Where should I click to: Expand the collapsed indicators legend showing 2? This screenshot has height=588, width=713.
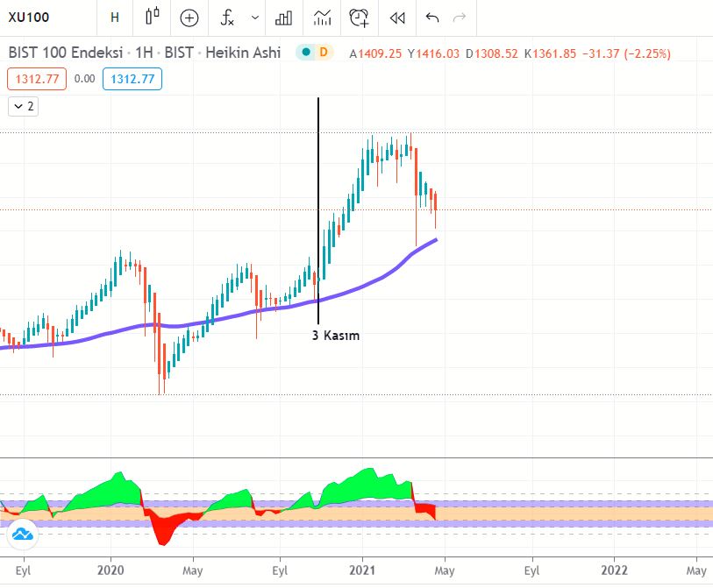click(x=23, y=106)
